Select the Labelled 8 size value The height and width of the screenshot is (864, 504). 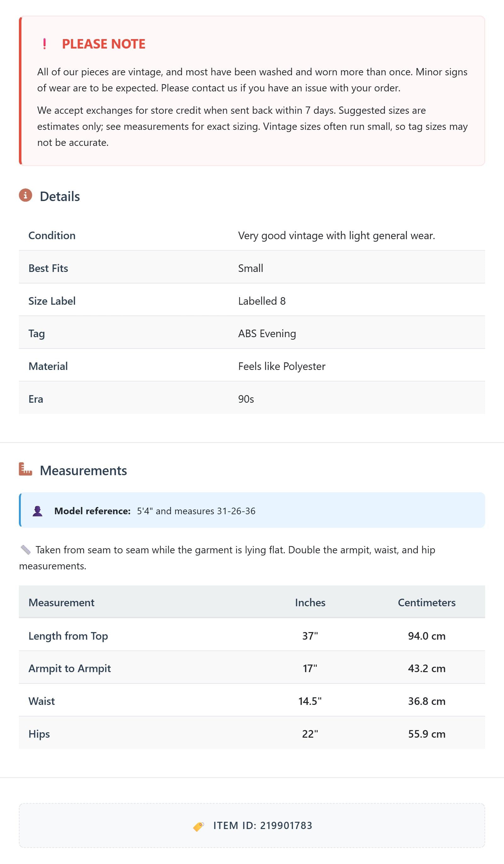click(261, 301)
